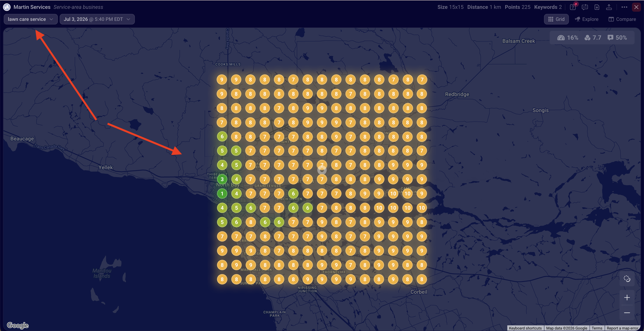Click the Nipissing Junction map label
644x331 pixels.
[307, 289]
